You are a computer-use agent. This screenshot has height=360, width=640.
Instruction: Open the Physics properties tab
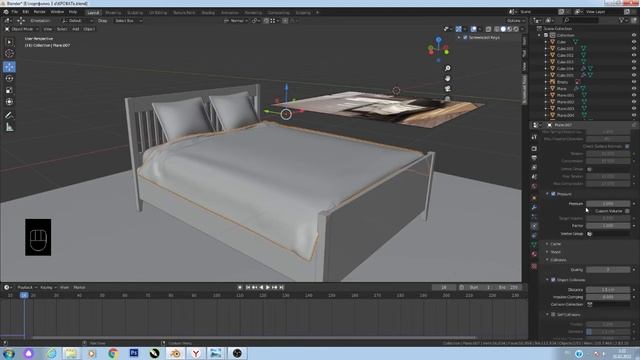pos(534,226)
